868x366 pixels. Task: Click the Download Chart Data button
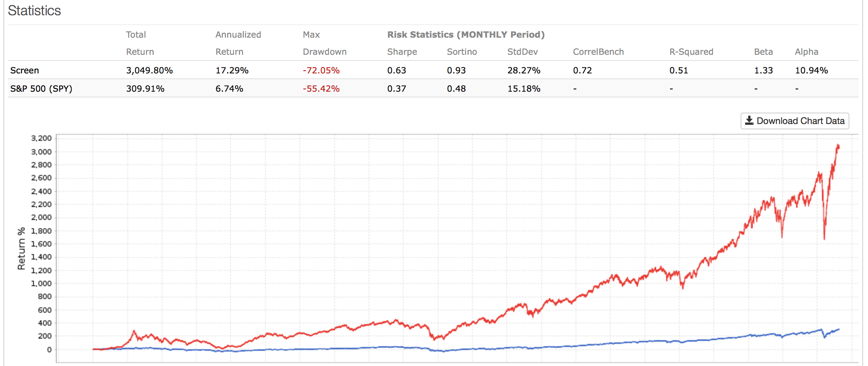click(795, 121)
